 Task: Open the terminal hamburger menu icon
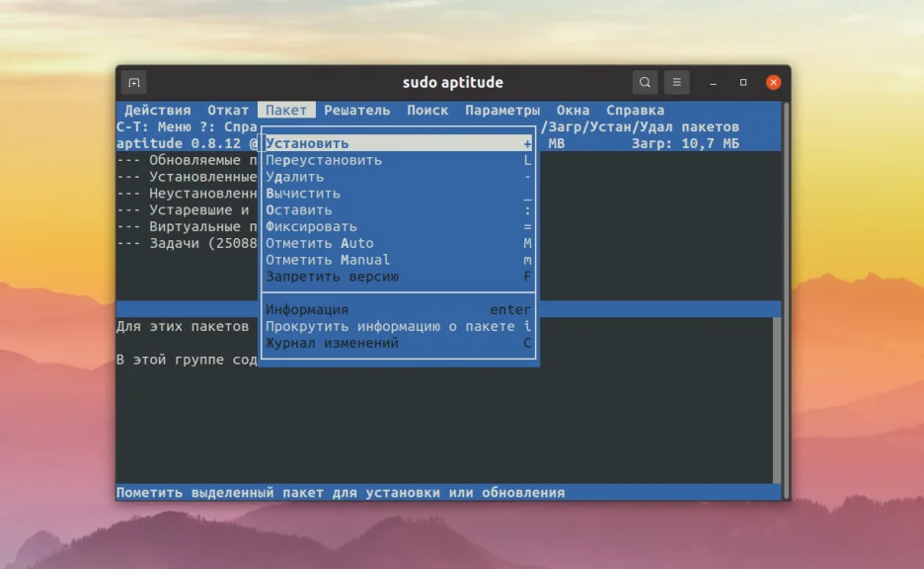coord(677,82)
